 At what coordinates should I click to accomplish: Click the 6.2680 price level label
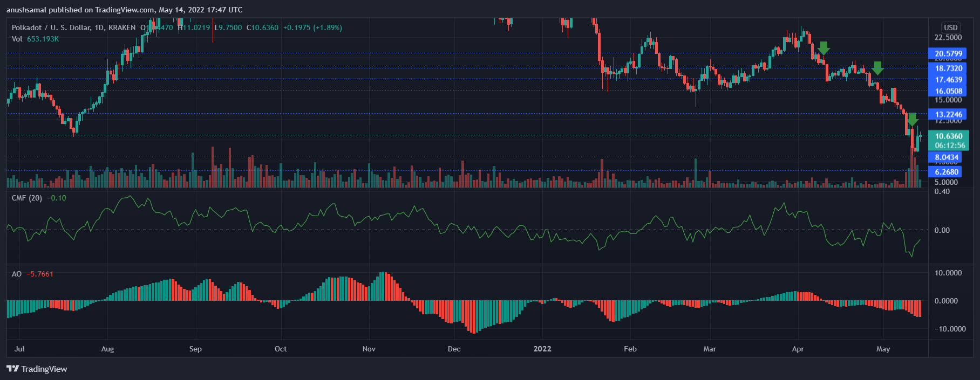click(947, 172)
